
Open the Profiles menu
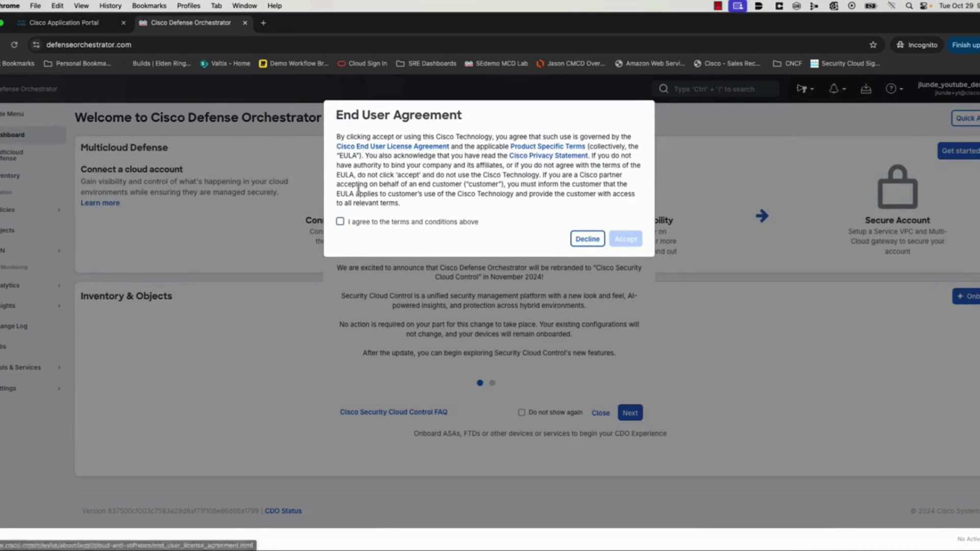tap(188, 6)
